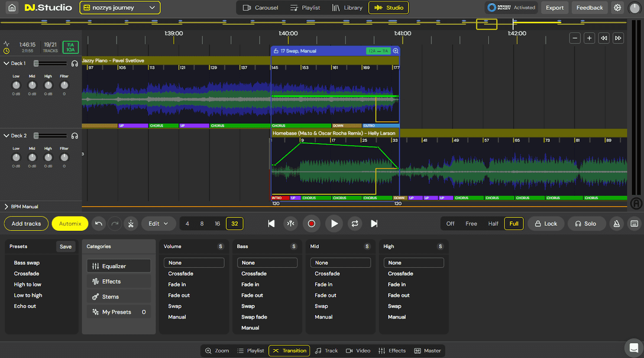Click the metronome icon
This screenshot has height=358, width=644.
pos(616,224)
